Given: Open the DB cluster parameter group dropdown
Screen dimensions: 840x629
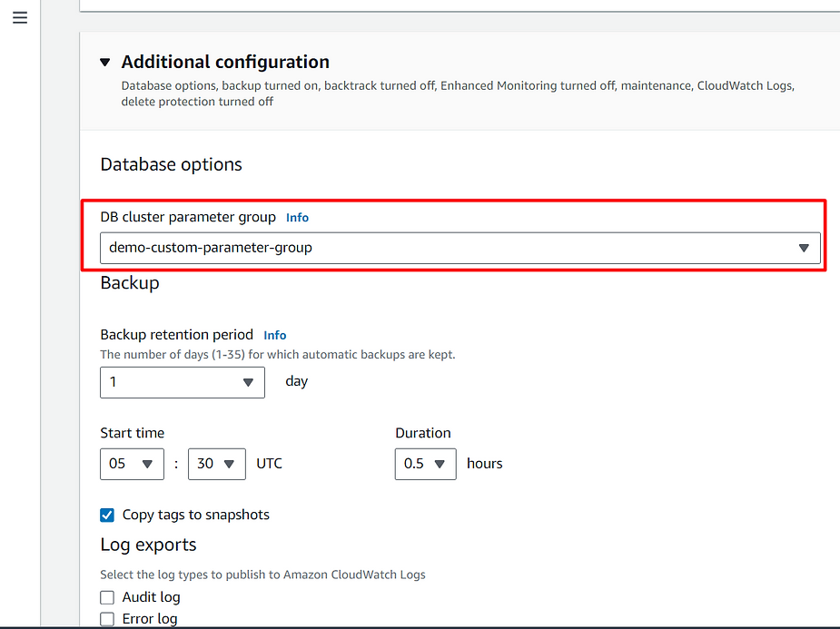Looking at the screenshot, I should point(460,248).
